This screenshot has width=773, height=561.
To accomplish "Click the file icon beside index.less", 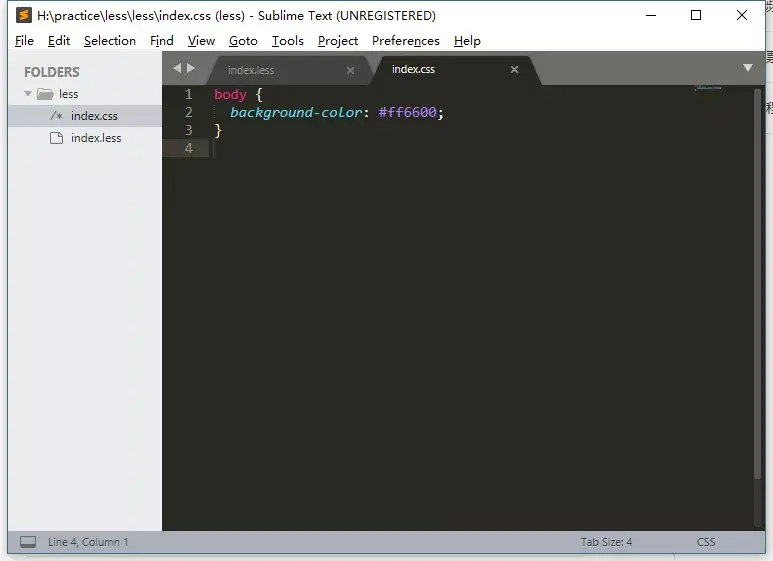I will [x=57, y=138].
